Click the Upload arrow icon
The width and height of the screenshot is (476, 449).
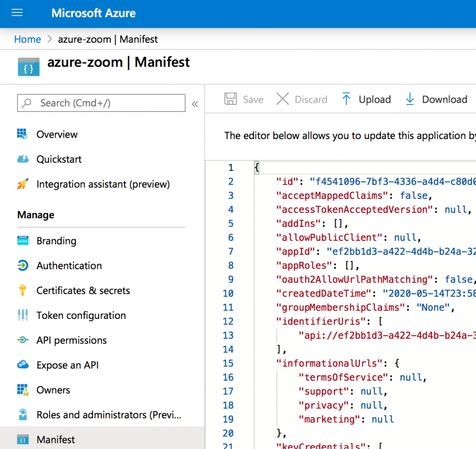pyautogui.click(x=346, y=99)
